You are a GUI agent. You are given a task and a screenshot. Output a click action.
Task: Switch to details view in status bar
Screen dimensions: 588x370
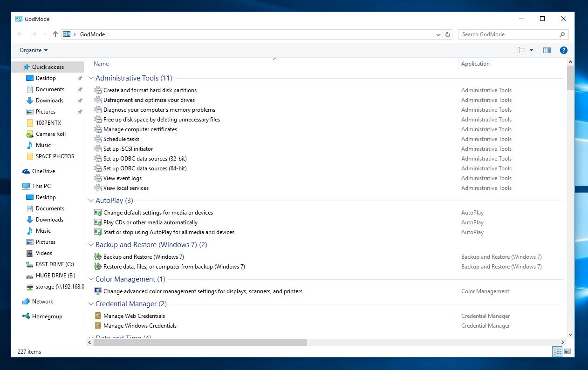tap(557, 352)
